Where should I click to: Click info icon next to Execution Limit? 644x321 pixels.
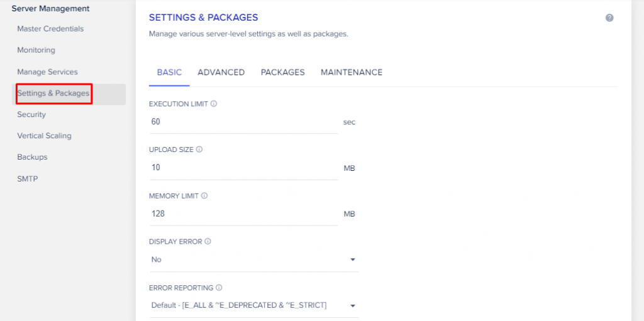[x=214, y=104]
